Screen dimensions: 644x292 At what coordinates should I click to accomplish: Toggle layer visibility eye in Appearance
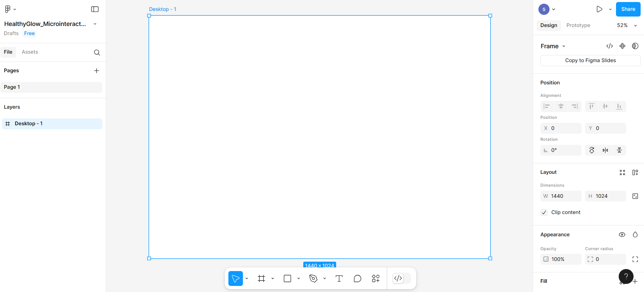(x=622, y=235)
